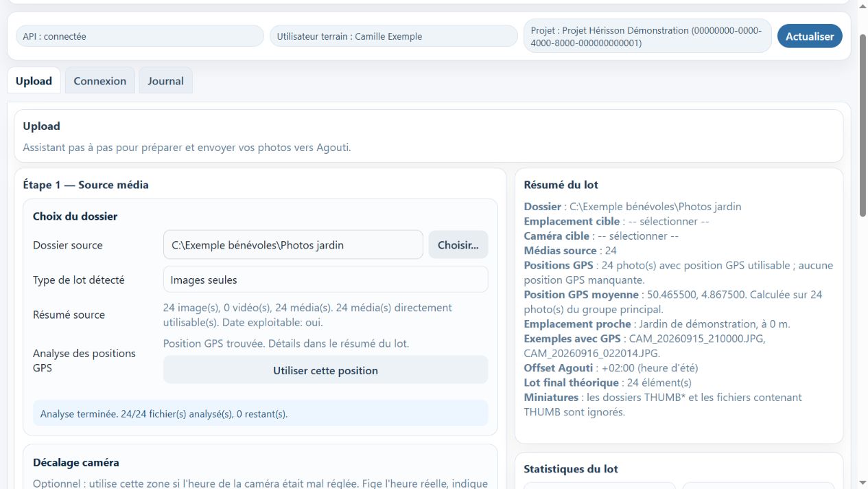Click the Utilisateur terrain : Camille Exemple pill
Image resolution: width=868 pixels, height=489 pixels.
tap(394, 36)
